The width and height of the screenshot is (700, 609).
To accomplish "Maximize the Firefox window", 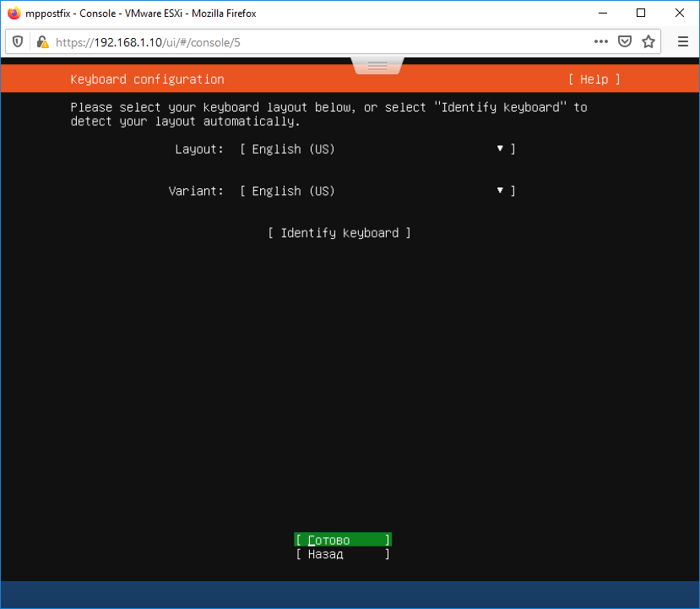I will tap(640, 13).
